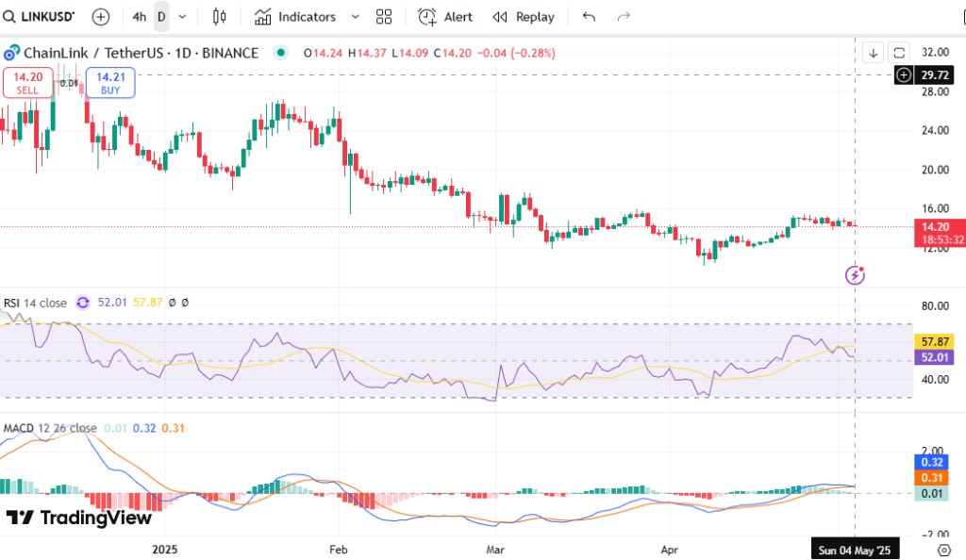The width and height of the screenshot is (966, 560).
Task: Expand the indicator favorites dropdown arrow
Action: pos(356,17)
